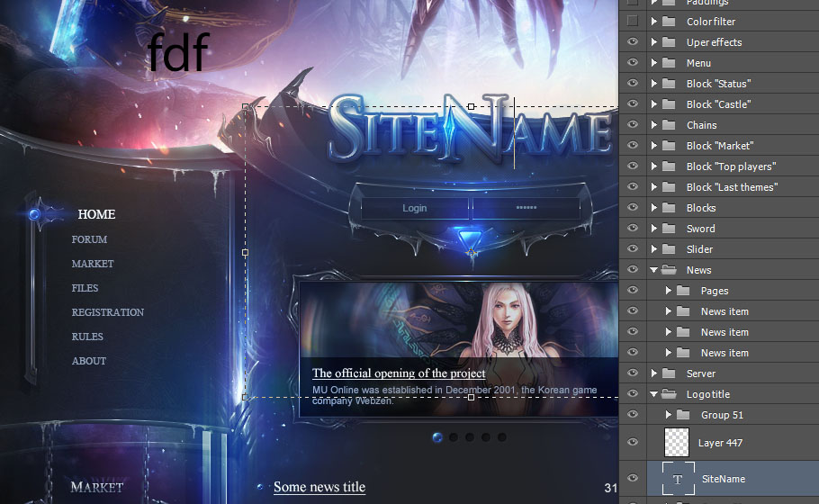Hide the Menu group via its eye
Image resolution: width=819 pixels, height=504 pixels.
[632, 63]
